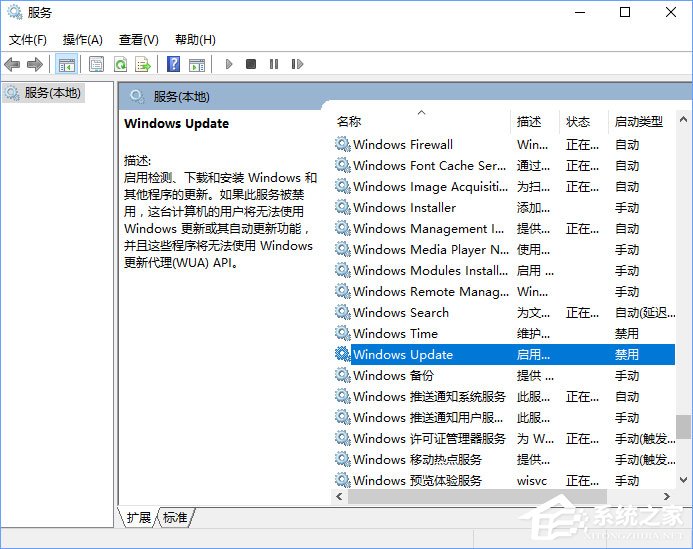Click 正在... status of Windows Firewall
Screen dimensions: 693x549
click(x=582, y=145)
